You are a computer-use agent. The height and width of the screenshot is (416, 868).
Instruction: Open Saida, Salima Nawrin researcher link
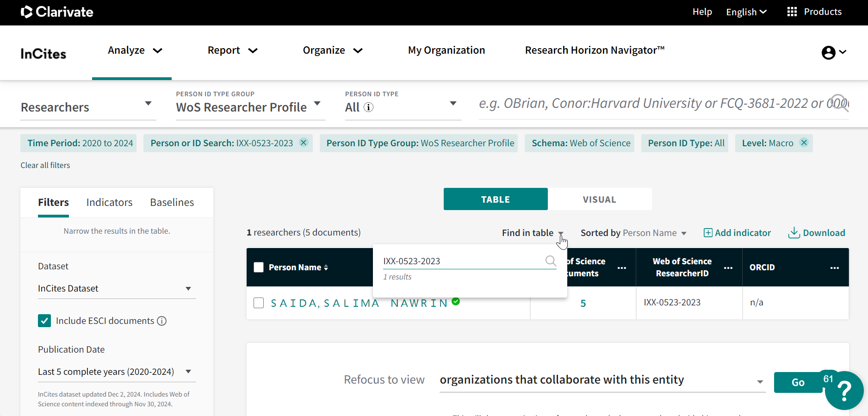tap(360, 303)
